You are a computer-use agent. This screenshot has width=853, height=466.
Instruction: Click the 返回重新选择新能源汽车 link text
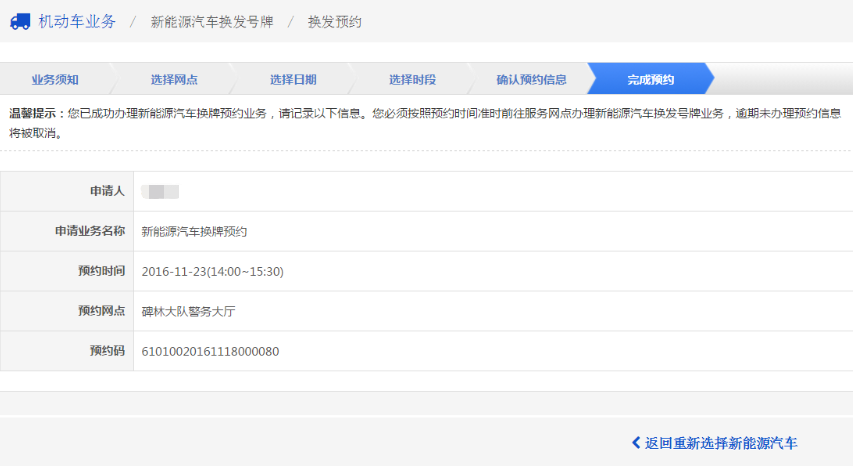(721, 443)
